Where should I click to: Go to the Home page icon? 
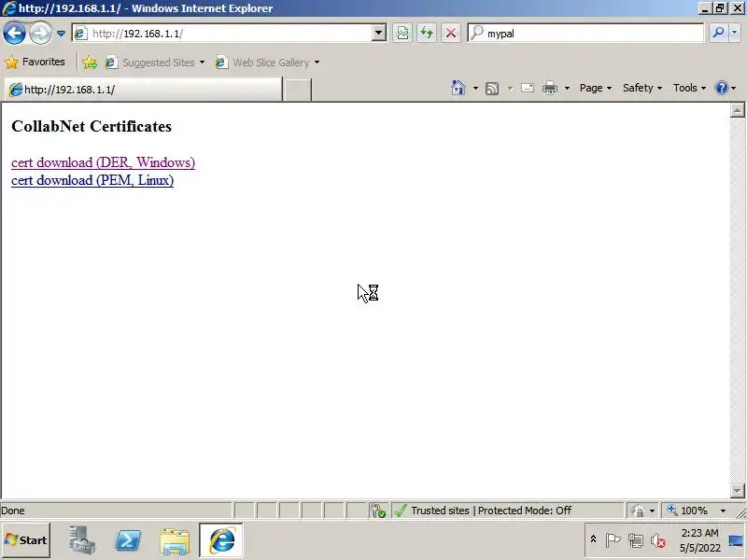(x=458, y=88)
